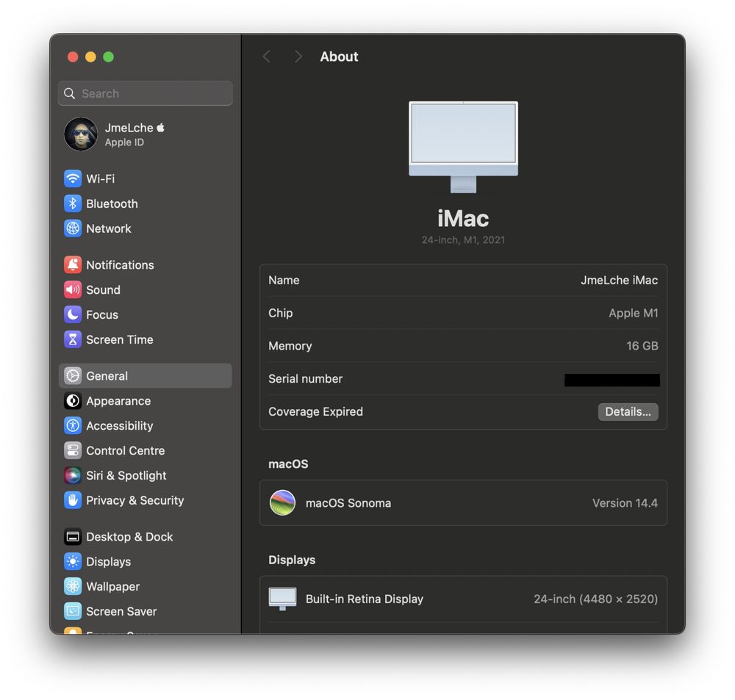
Task: Select Network label in sidebar
Action: coord(109,228)
